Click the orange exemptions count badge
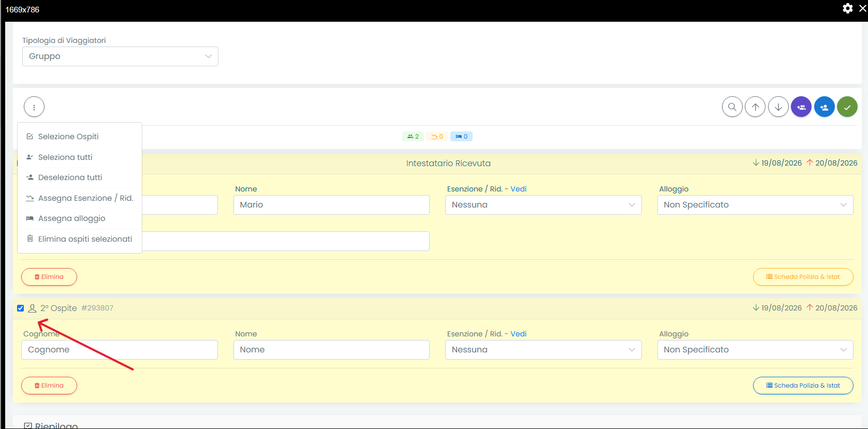 pyautogui.click(x=437, y=137)
